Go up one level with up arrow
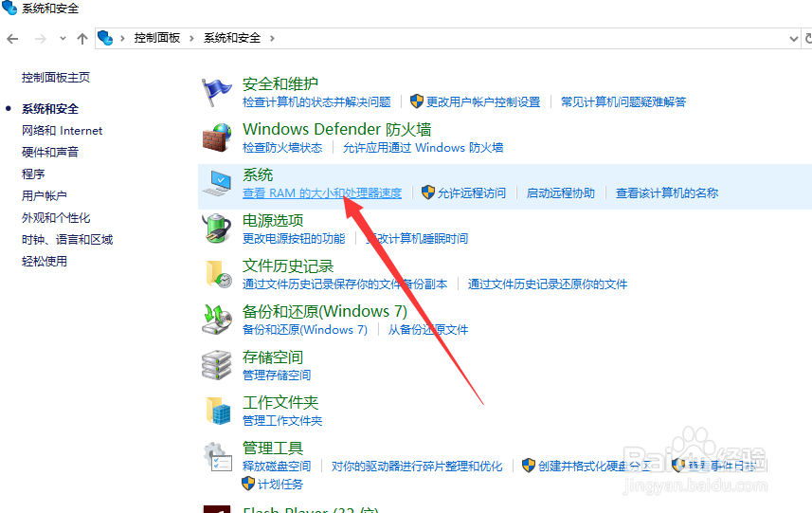 pos(81,38)
